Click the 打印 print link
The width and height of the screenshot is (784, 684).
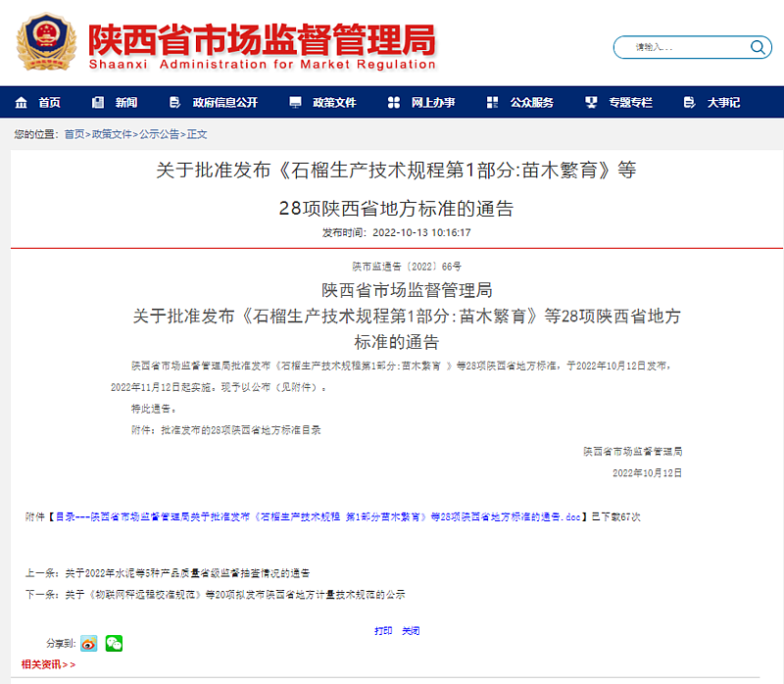383,630
